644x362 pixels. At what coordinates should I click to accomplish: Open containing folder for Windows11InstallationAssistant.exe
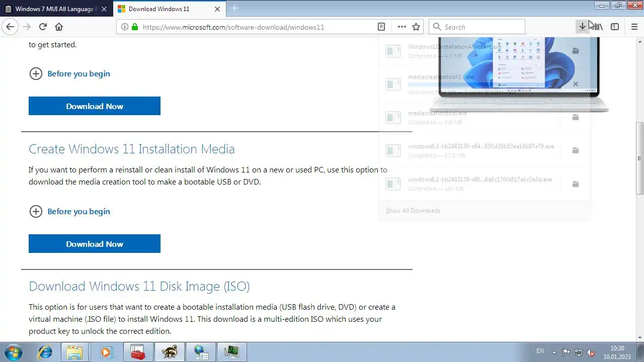point(576,51)
